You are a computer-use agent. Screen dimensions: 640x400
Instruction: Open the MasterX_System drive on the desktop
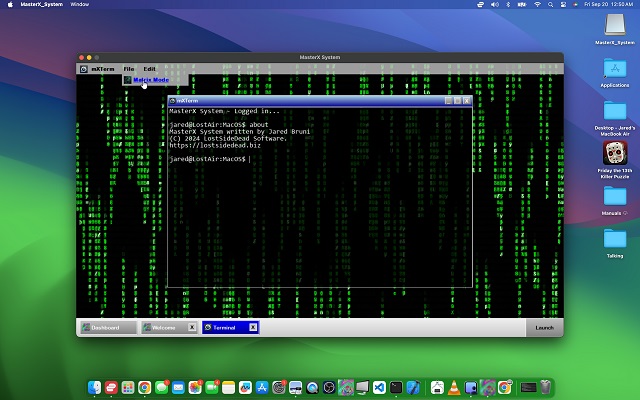pyautogui.click(x=615, y=29)
